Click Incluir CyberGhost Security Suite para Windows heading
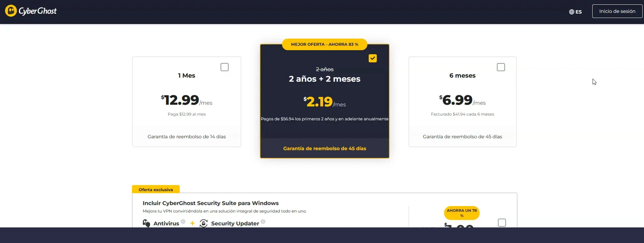The image size is (644, 243). tap(211, 203)
